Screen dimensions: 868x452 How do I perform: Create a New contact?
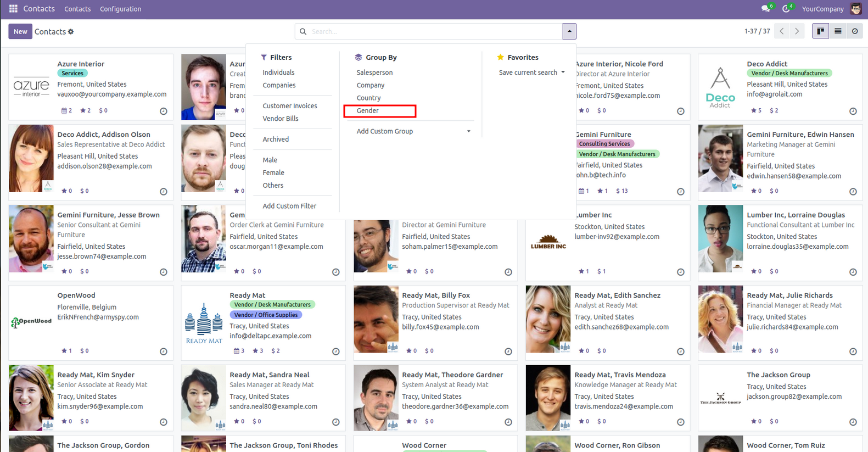click(20, 31)
